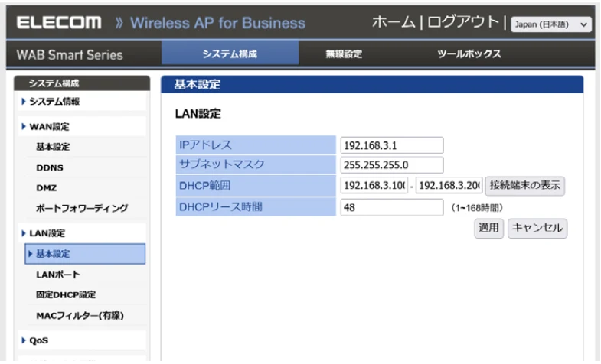The width and height of the screenshot is (601, 364).
Task: Click the Wireless AP for Business title
Action: point(217,23)
